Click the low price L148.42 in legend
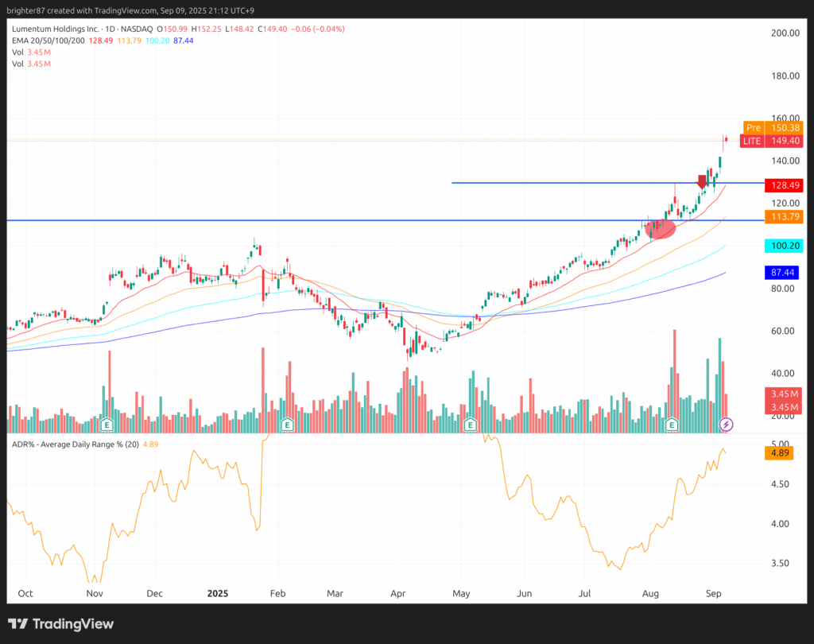 coord(239,29)
